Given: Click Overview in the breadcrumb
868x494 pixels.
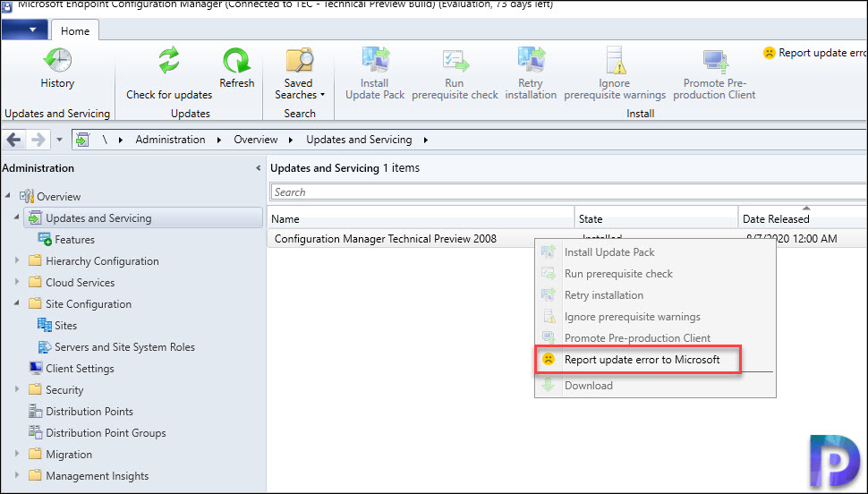Looking at the screenshot, I should coord(255,140).
